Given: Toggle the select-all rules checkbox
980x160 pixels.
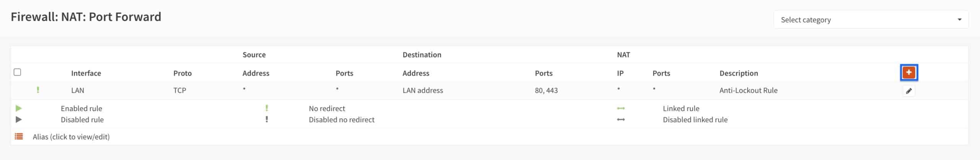Looking at the screenshot, I should coord(17,72).
